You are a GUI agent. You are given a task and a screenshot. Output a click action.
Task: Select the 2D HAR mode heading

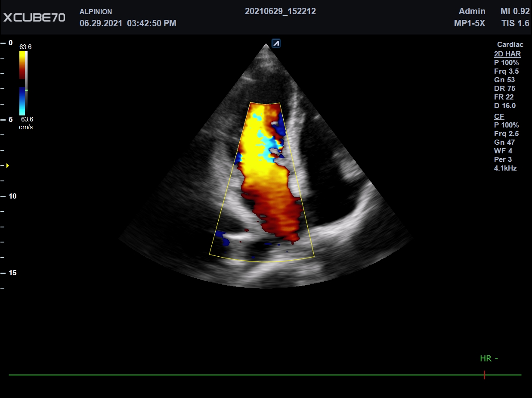[507, 54]
